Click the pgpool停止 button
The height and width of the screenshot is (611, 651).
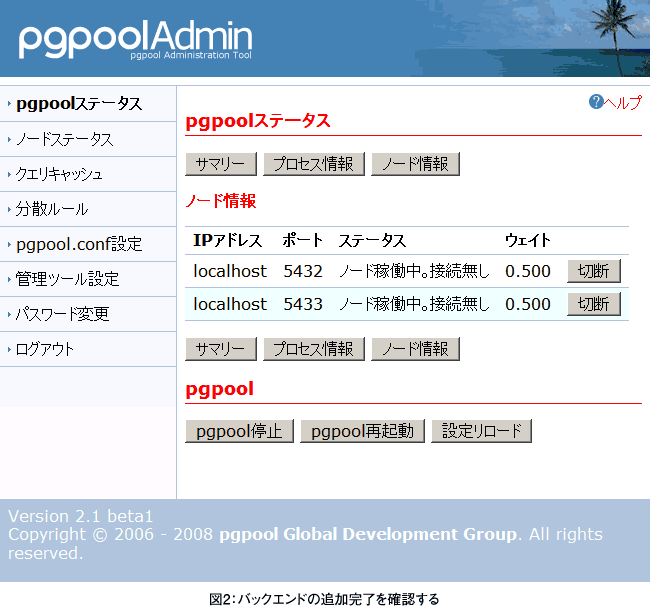240,431
